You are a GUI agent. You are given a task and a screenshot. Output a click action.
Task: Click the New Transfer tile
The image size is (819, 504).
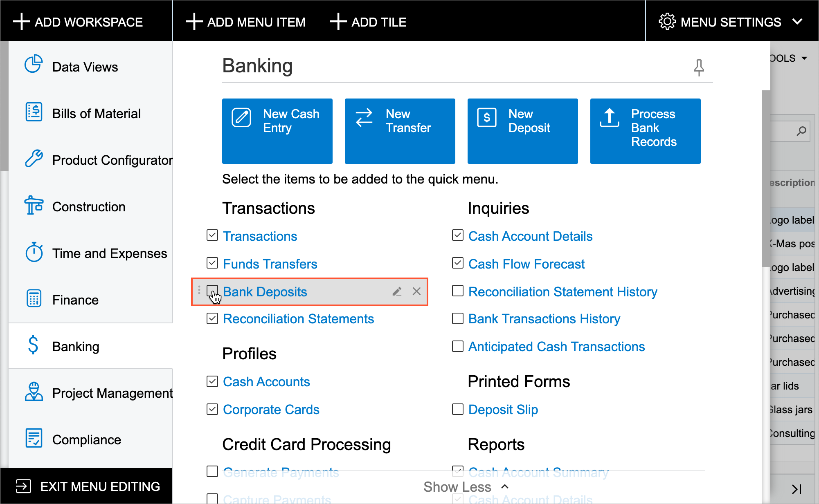[400, 131]
